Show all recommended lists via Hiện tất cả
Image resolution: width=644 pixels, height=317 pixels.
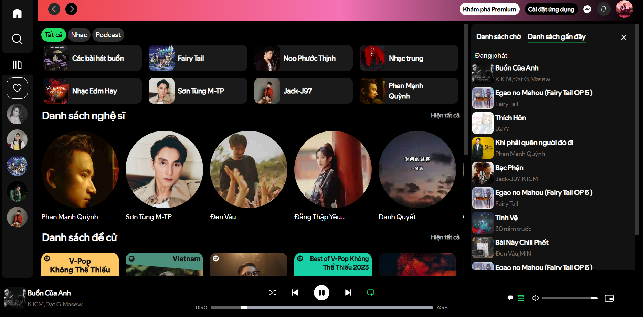tap(445, 237)
